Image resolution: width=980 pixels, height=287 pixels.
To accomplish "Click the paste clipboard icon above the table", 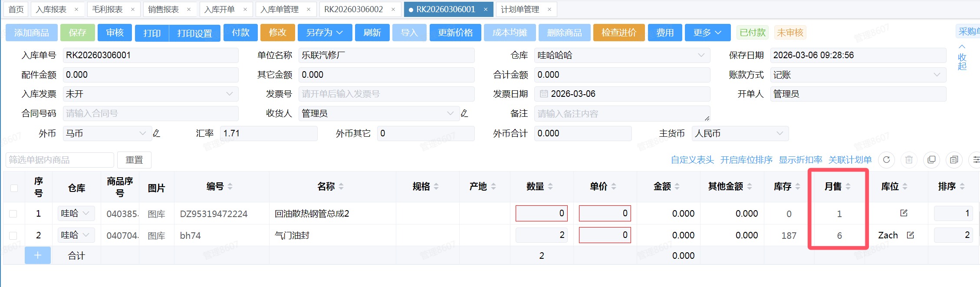I will (x=954, y=160).
